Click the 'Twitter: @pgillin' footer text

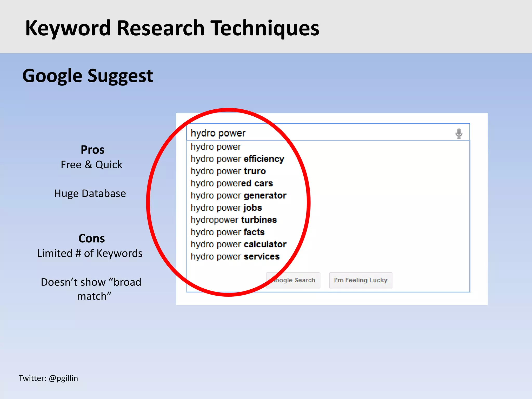(x=48, y=378)
